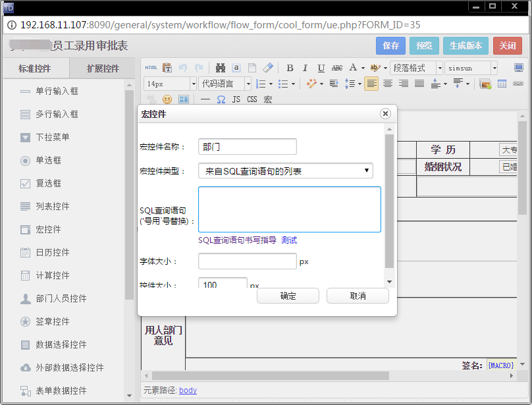Toggle italic formatting
This screenshot has height=405, width=532.
pos(305,68)
